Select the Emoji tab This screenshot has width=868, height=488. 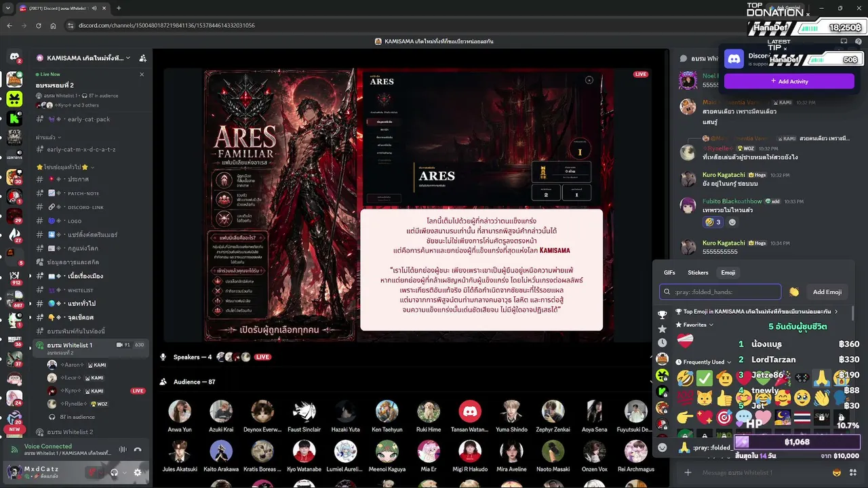click(x=728, y=272)
